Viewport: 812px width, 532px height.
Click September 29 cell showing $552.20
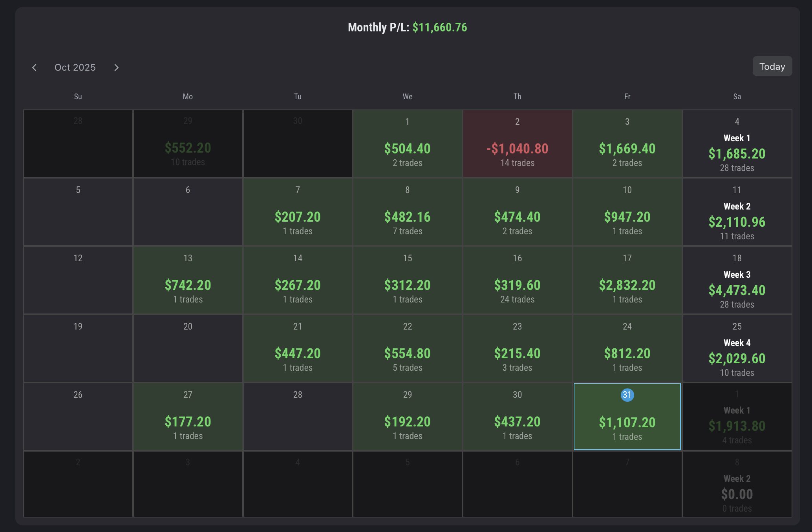click(188, 144)
